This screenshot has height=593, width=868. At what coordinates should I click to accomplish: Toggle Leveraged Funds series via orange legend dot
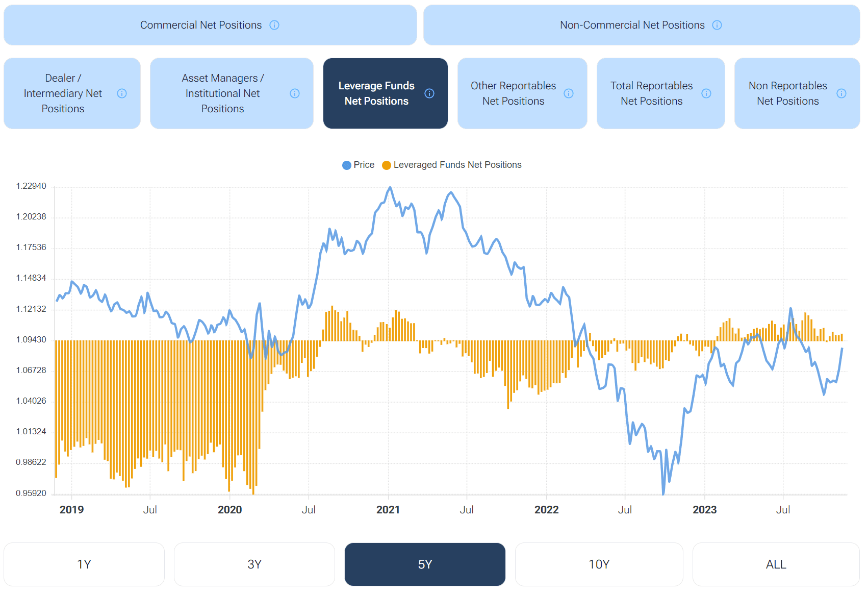(x=387, y=165)
